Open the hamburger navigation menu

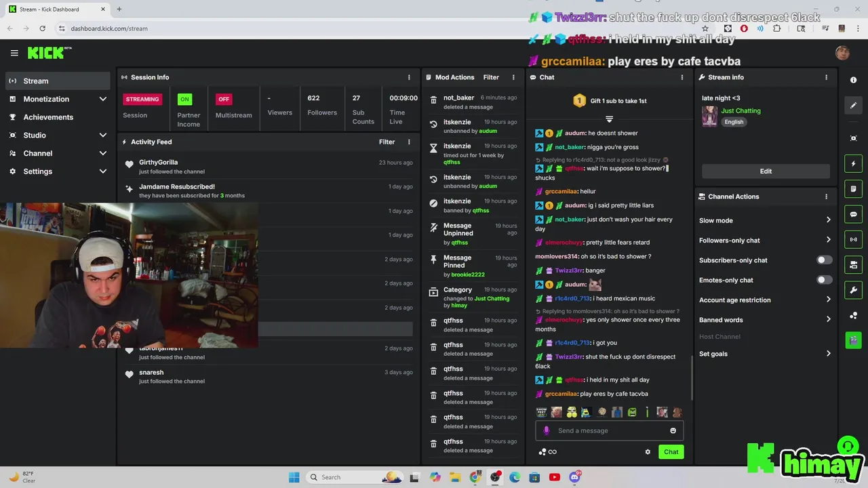[x=14, y=53]
